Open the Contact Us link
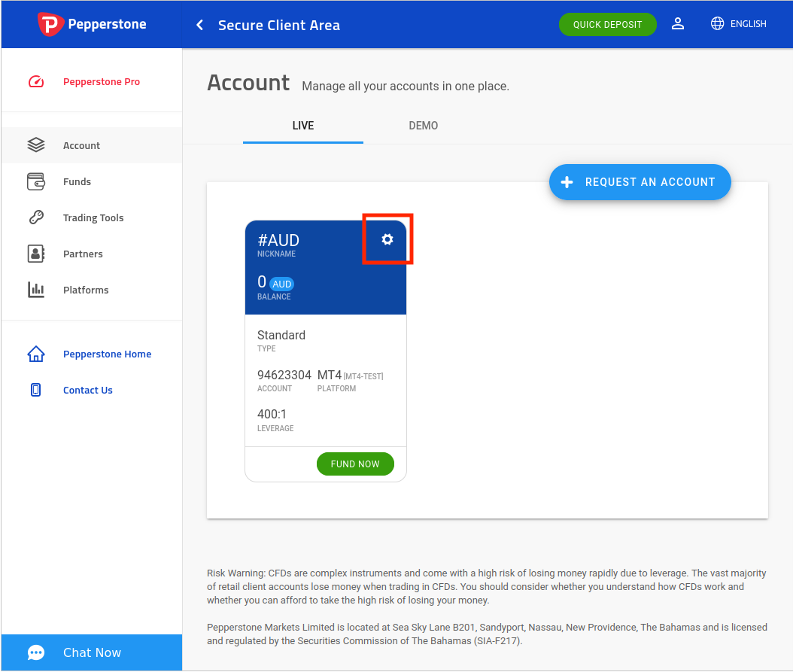The image size is (793, 672). pyautogui.click(x=87, y=390)
